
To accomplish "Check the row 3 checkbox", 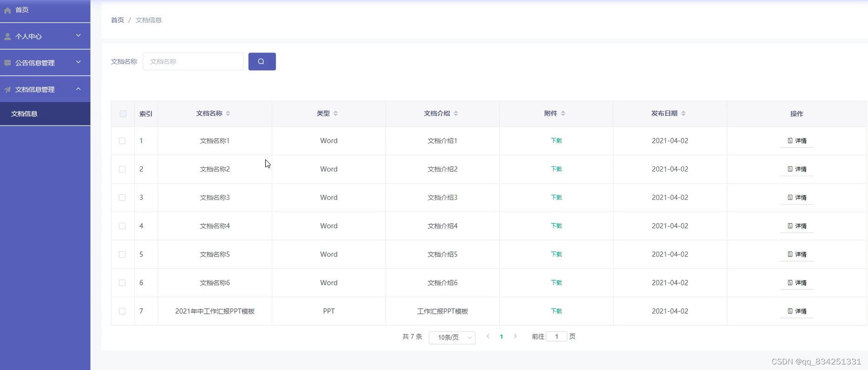I will pos(122,198).
